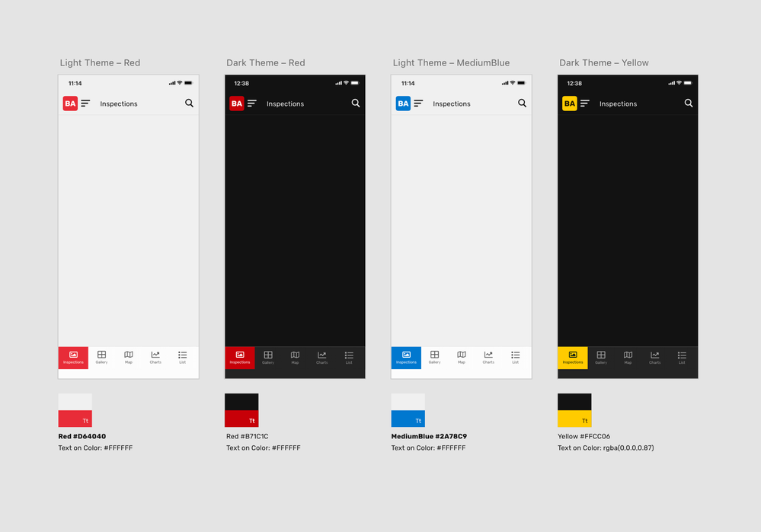The height and width of the screenshot is (532, 761).
Task: Open List tab in Dark Theme Yellow mockup
Action: [682, 358]
